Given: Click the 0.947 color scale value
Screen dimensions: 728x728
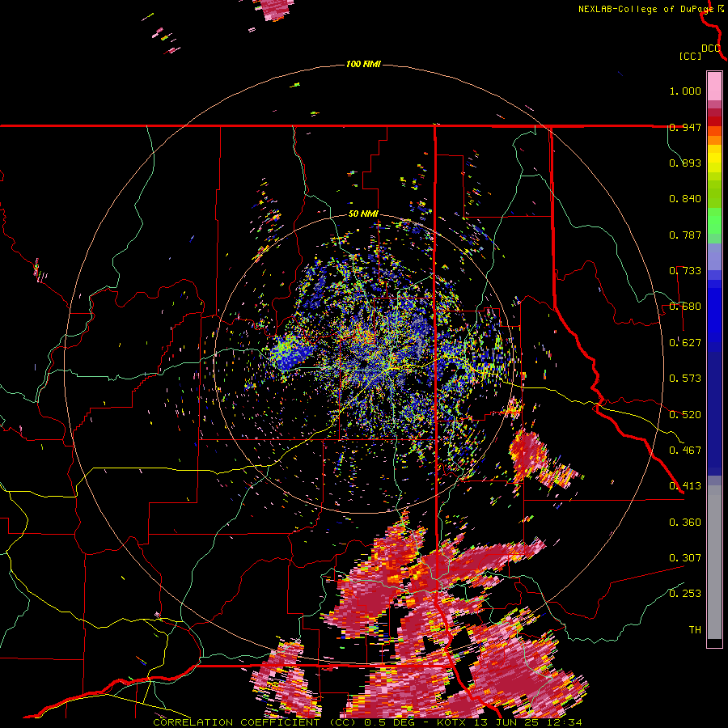Looking at the screenshot, I should [685, 127].
